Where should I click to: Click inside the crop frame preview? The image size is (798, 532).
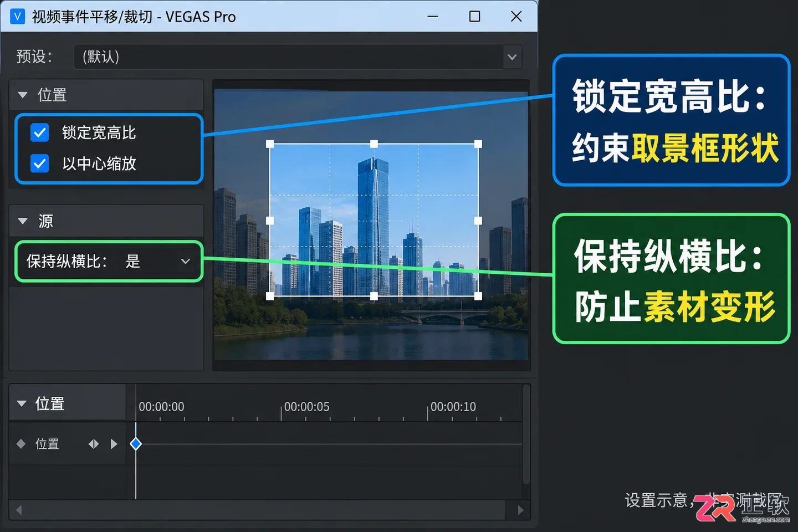tap(374, 220)
